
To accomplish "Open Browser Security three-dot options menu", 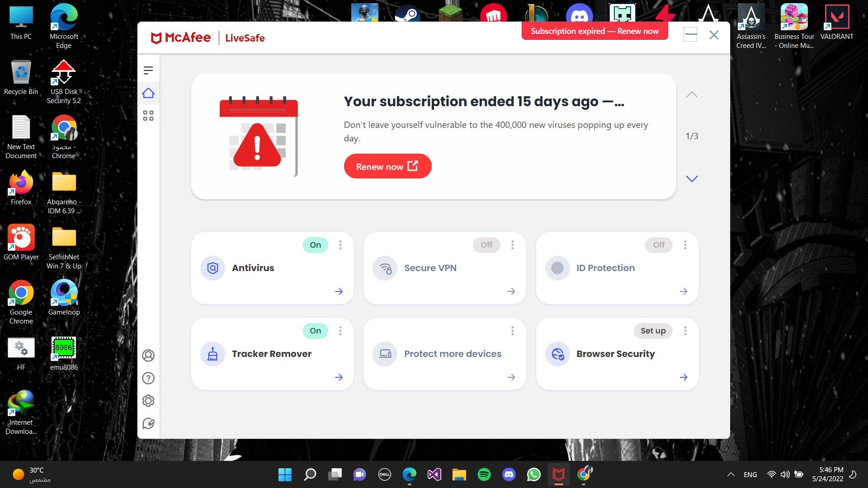I will click(685, 331).
